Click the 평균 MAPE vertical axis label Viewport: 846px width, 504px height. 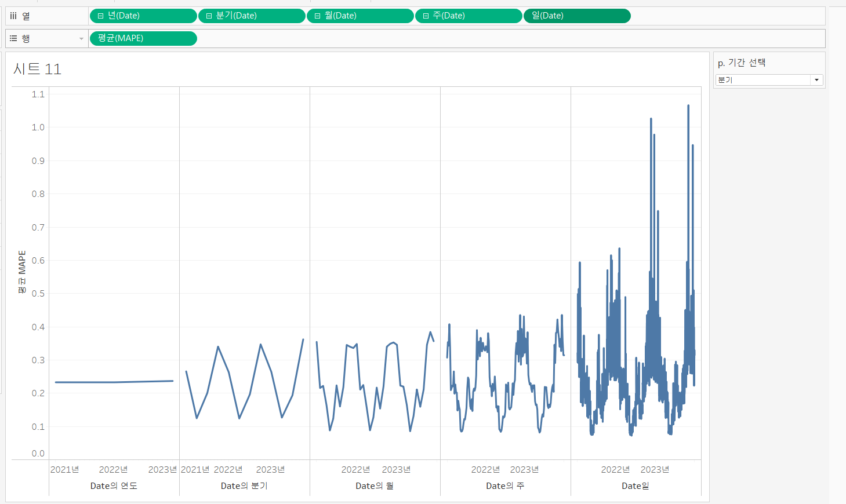22,272
